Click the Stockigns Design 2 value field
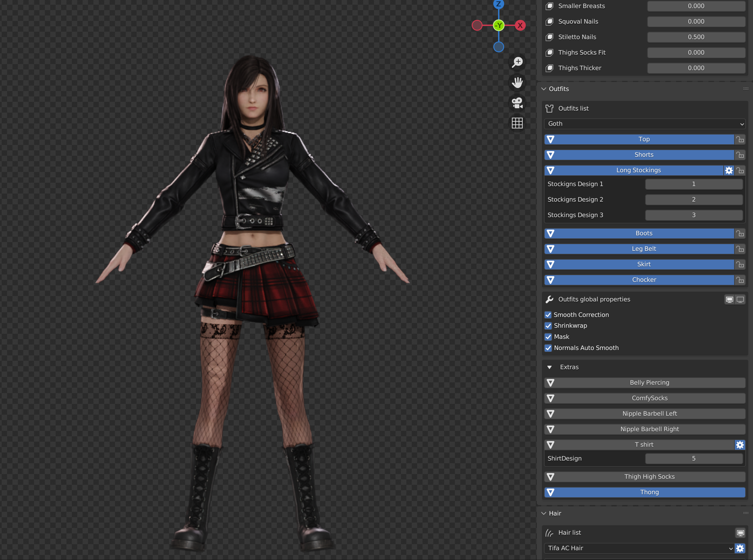 pyautogui.click(x=694, y=200)
